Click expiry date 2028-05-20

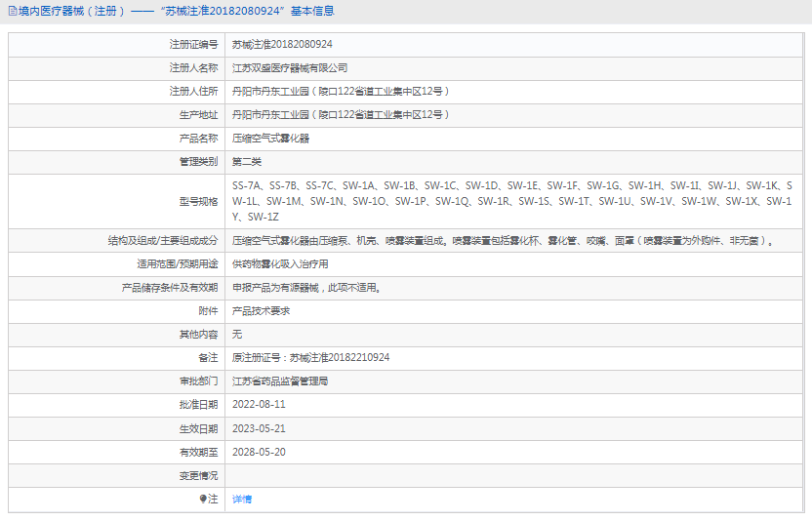[259, 452]
